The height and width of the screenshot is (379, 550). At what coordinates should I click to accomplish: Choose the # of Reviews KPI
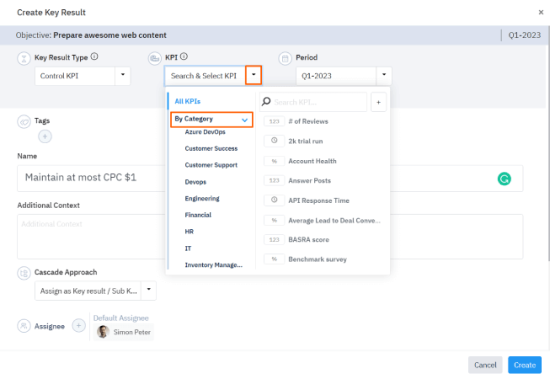(308, 121)
